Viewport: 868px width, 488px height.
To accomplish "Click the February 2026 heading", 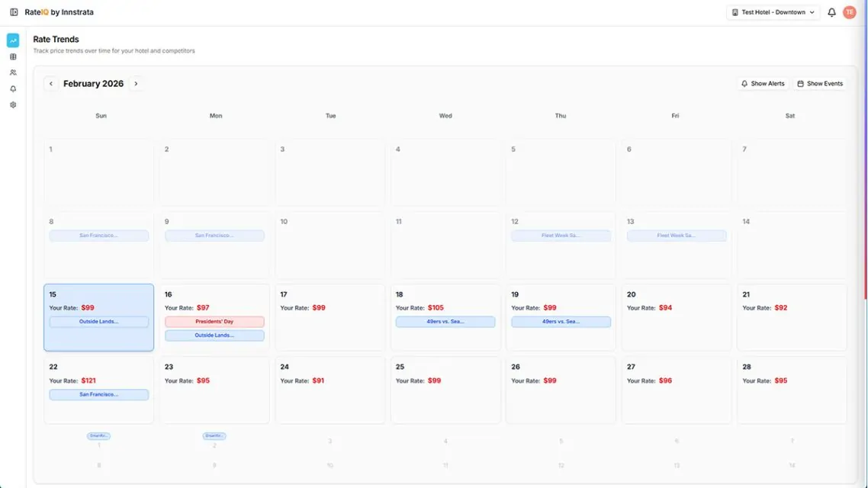I will [x=93, y=83].
